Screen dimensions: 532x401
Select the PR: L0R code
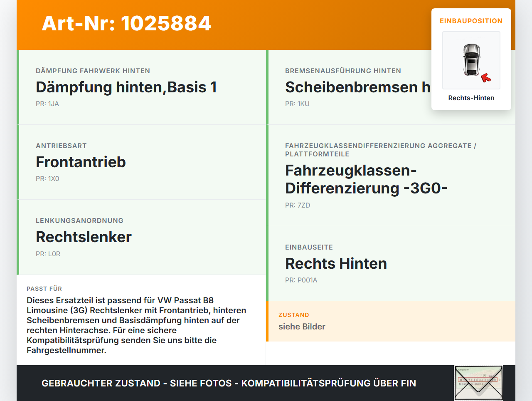pos(48,254)
